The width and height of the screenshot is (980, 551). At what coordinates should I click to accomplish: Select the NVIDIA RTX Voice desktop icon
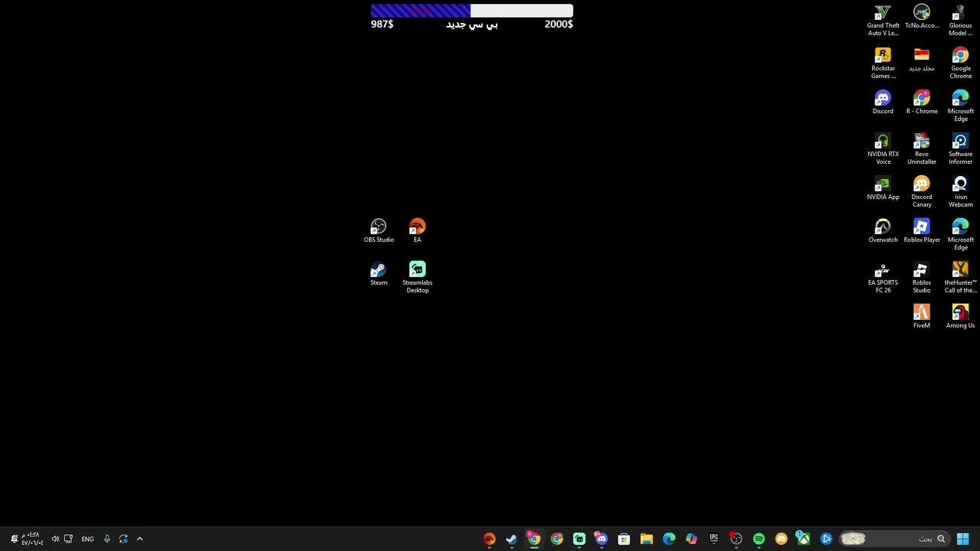[x=883, y=149]
